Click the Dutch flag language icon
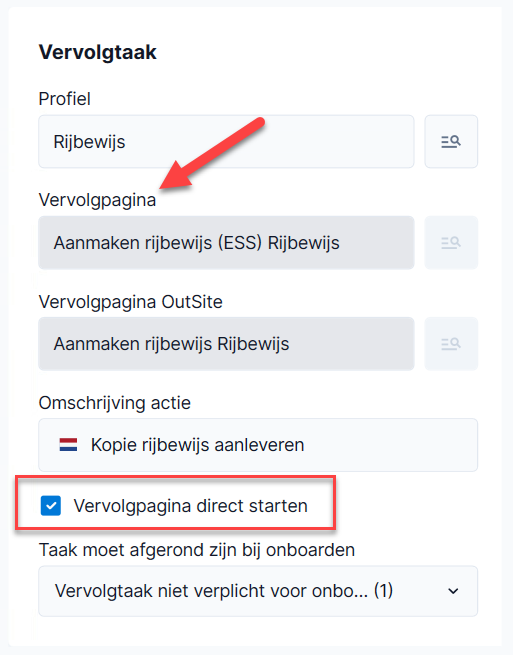This screenshot has width=513, height=655. (x=68, y=445)
